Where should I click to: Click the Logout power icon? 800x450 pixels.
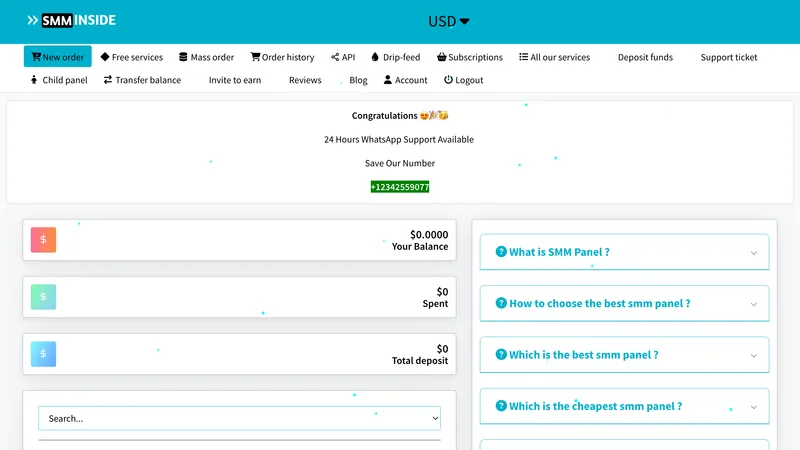coord(448,80)
